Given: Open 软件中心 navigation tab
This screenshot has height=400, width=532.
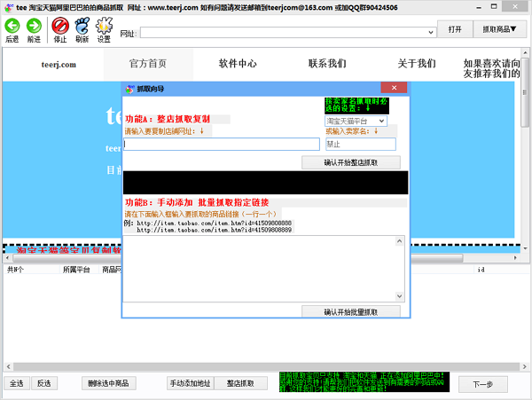Looking at the screenshot, I should [238, 64].
